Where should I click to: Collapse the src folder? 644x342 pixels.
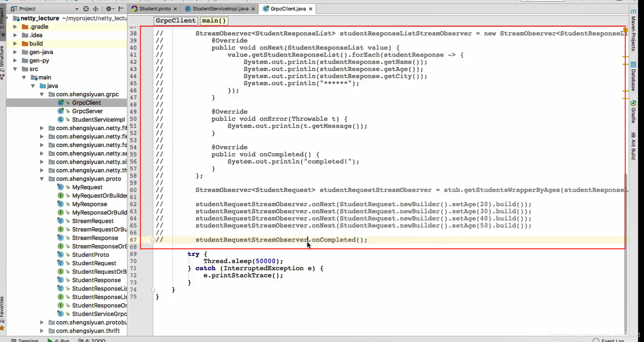pyautogui.click(x=15, y=69)
